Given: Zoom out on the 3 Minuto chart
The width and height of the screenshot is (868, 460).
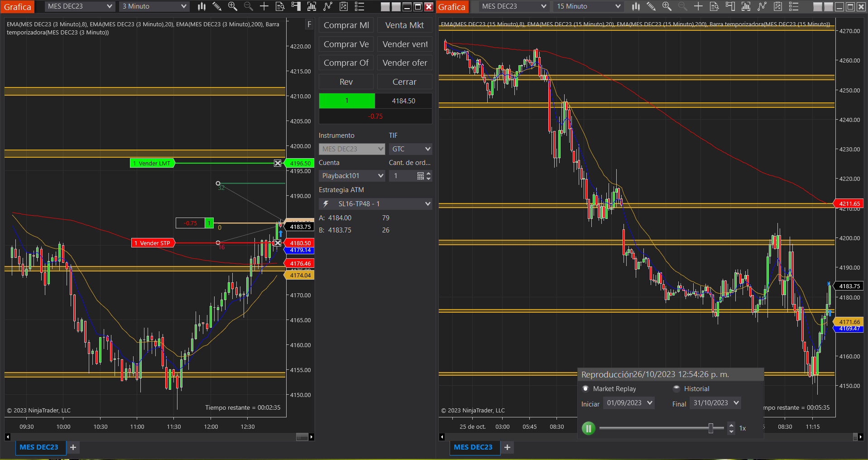Looking at the screenshot, I should click(x=248, y=6).
